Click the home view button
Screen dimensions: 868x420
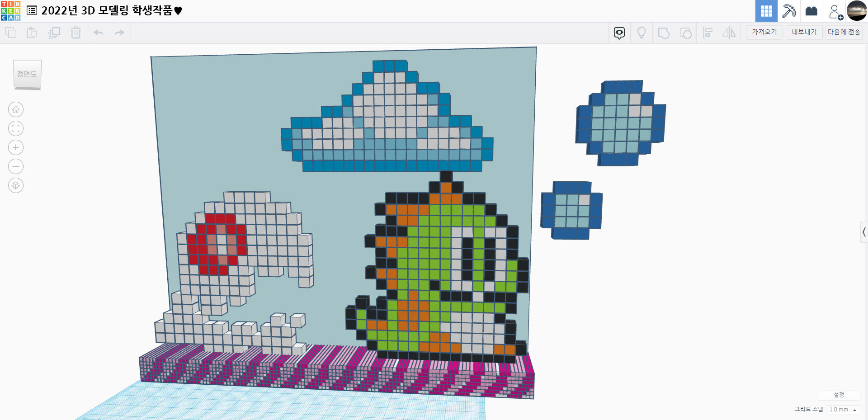point(16,109)
